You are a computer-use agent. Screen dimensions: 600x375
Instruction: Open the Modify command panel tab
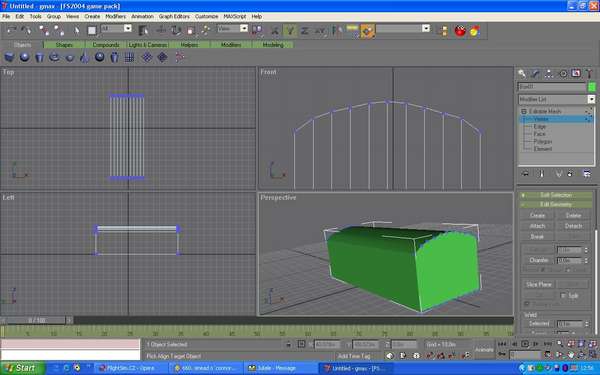[535, 73]
